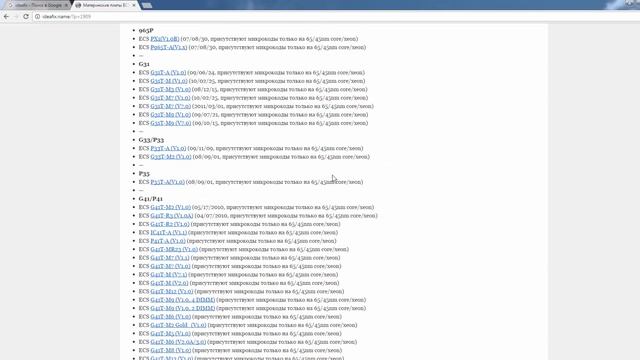640x360 pixels.
Task: Open the G41T-M7 (V1.0) link
Action: 170,266
